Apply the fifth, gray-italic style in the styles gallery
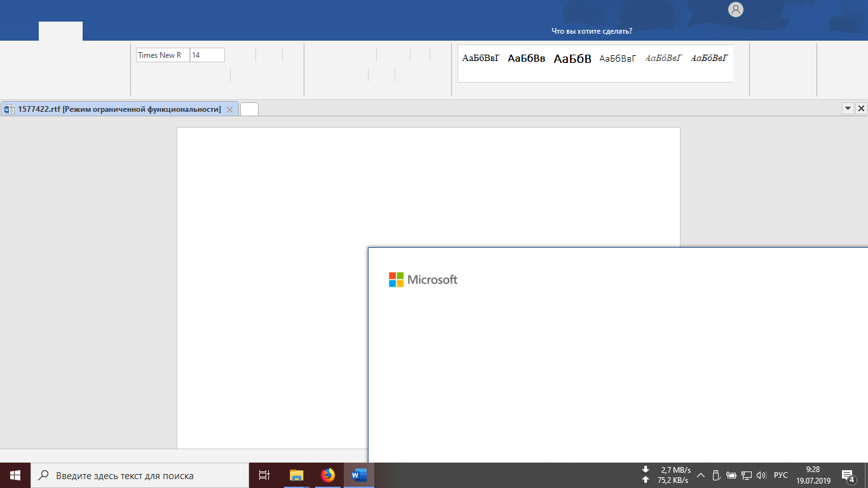 click(664, 58)
